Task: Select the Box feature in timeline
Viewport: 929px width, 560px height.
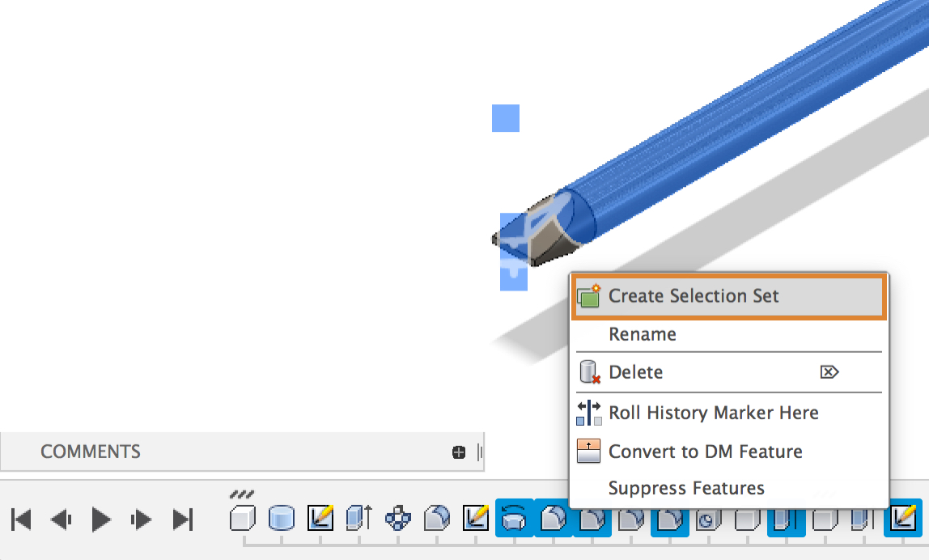Action: click(x=242, y=519)
